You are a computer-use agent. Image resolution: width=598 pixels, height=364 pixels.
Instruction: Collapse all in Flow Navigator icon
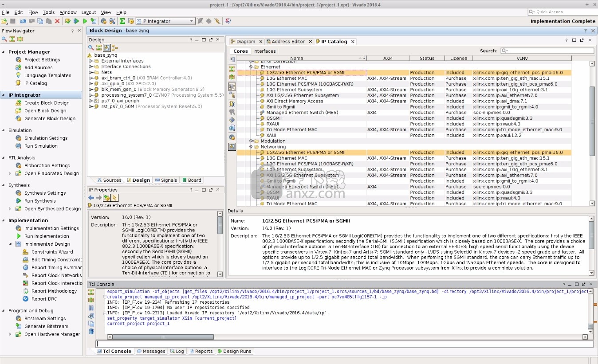12,39
